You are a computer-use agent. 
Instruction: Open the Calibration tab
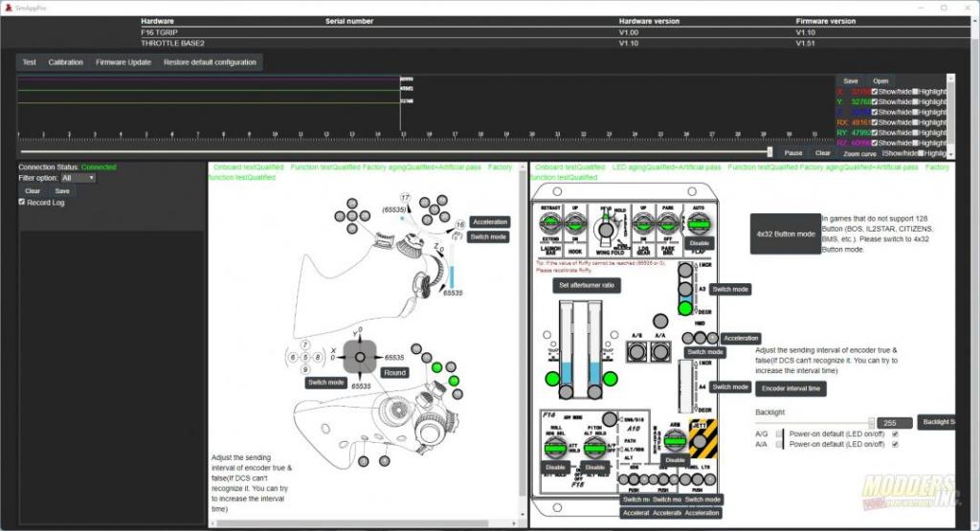pyautogui.click(x=66, y=62)
